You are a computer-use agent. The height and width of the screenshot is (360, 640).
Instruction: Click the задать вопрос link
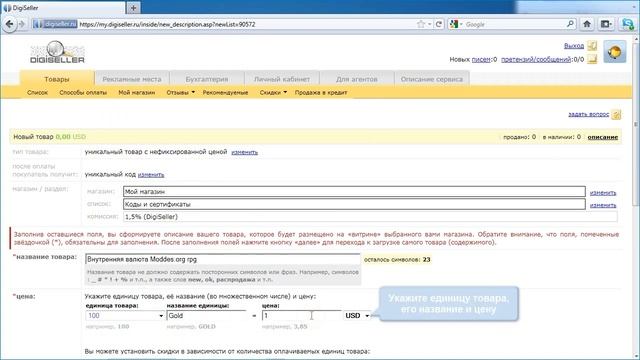(589, 114)
